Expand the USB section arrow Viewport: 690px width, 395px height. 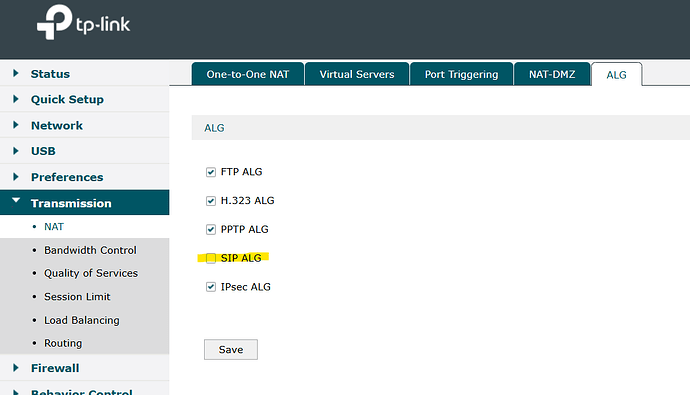click(16, 151)
